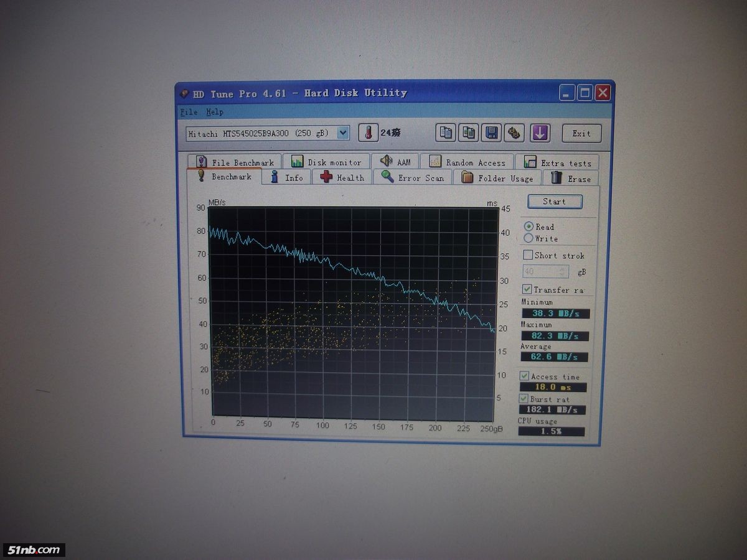Image resolution: width=747 pixels, height=560 pixels.
Task: Open the Health tab with red cross
Action: coord(342,177)
